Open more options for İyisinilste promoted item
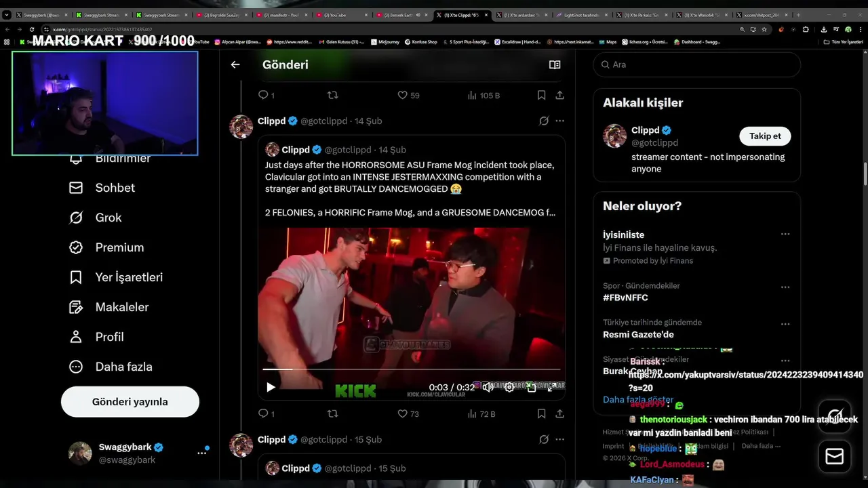 (785, 235)
